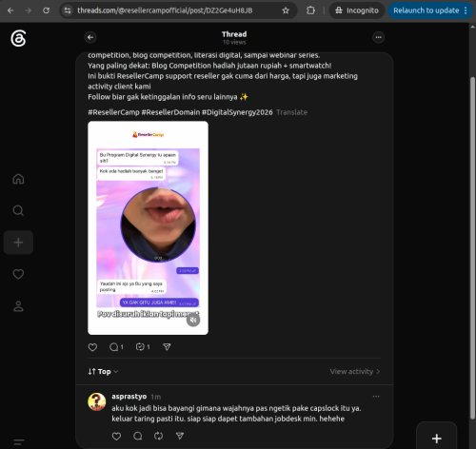
Task: Unmute the video with speaker icon
Action: pos(193,320)
